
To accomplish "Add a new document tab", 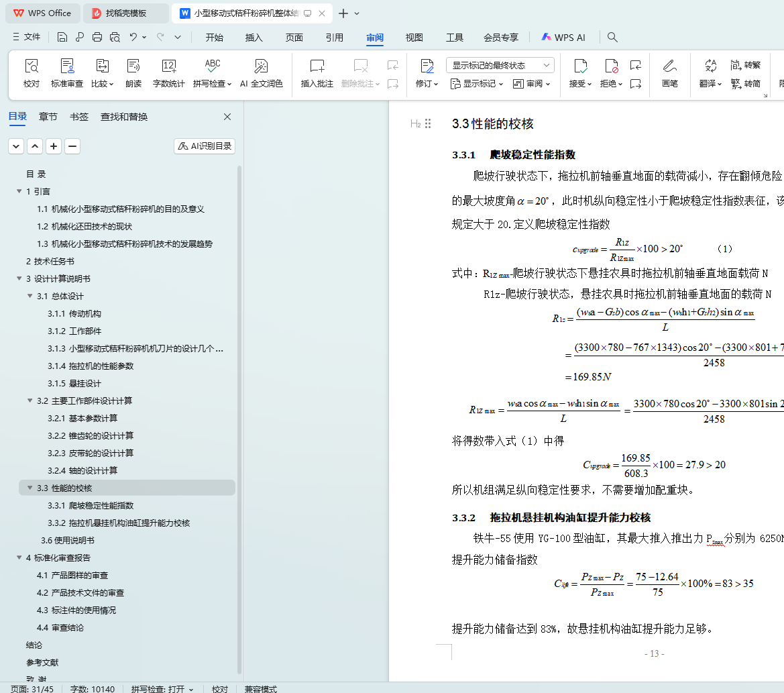I will pyautogui.click(x=343, y=13).
